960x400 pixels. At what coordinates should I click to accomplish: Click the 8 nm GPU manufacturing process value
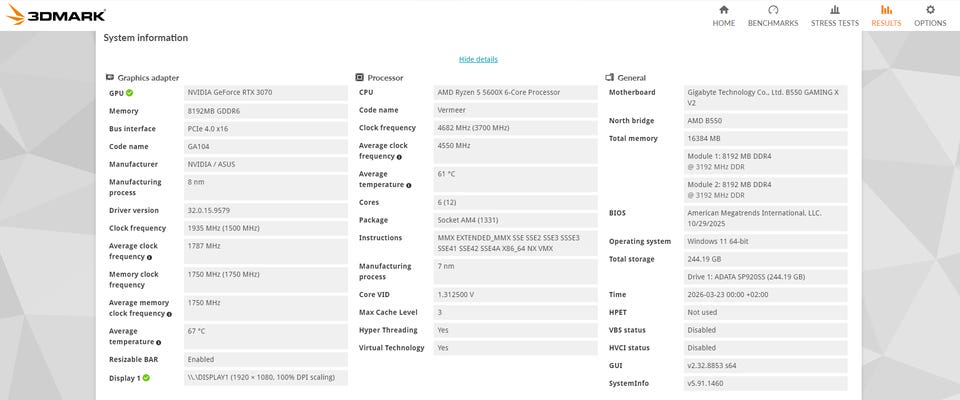[x=266, y=187]
